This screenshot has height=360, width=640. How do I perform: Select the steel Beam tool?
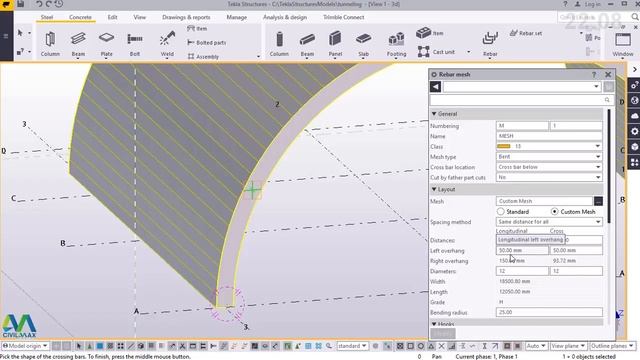tap(78, 44)
